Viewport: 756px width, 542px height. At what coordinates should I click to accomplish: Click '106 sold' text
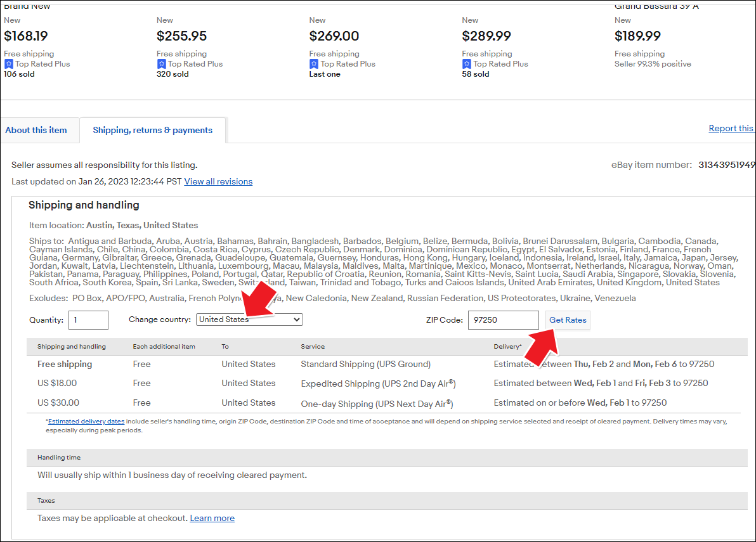(x=19, y=74)
